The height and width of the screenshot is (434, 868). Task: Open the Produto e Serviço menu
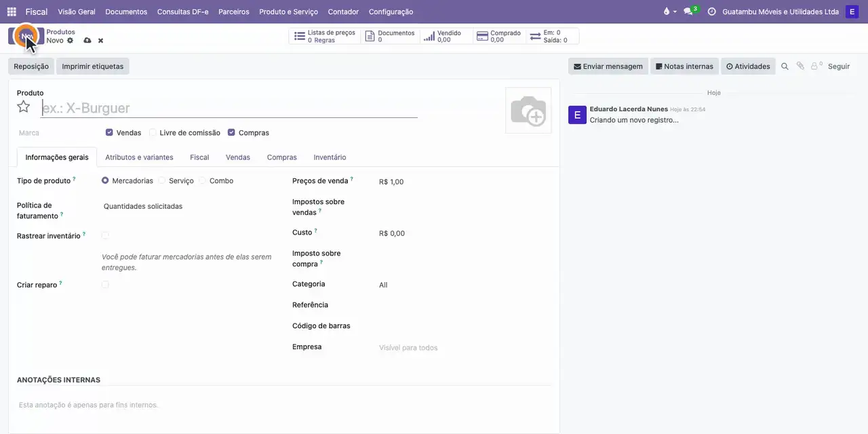tap(288, 12)
